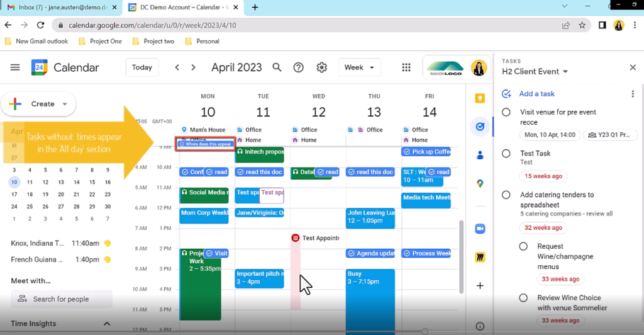The height and width of the screenshot is (335, 644).
Task: Open a new browser tab
Action: coord(255,8)
